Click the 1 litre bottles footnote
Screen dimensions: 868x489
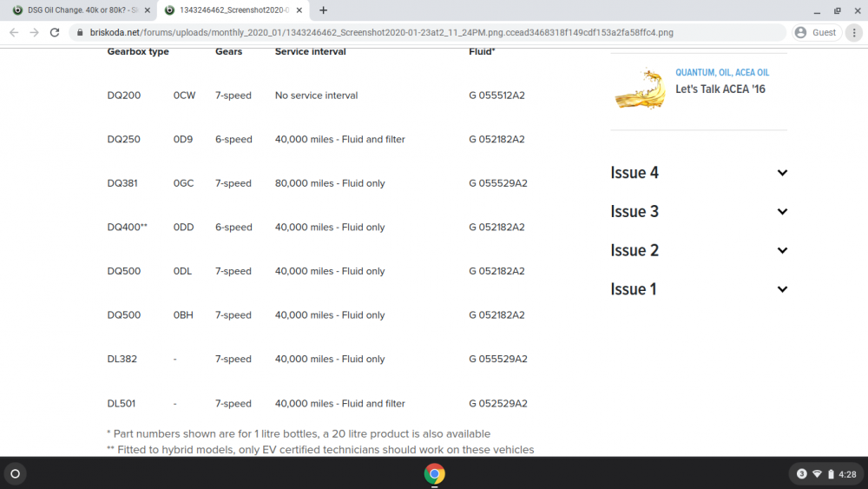pyautogui.click(x=299, y=433)
